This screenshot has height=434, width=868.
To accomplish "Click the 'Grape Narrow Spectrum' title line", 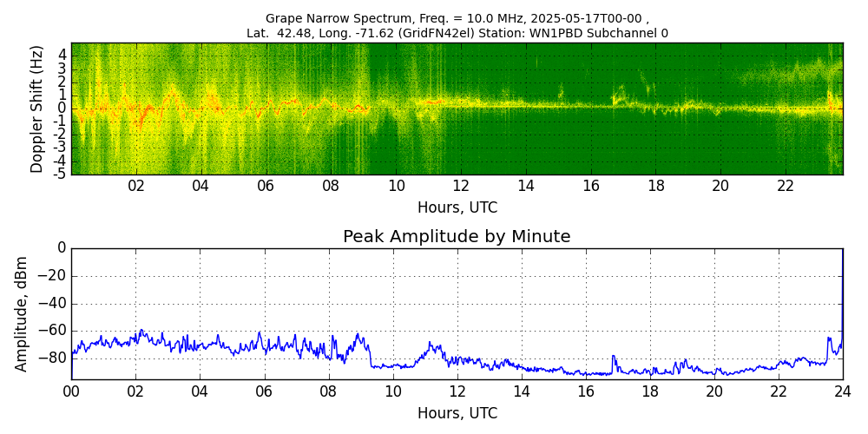I will (x=457, y=20).
